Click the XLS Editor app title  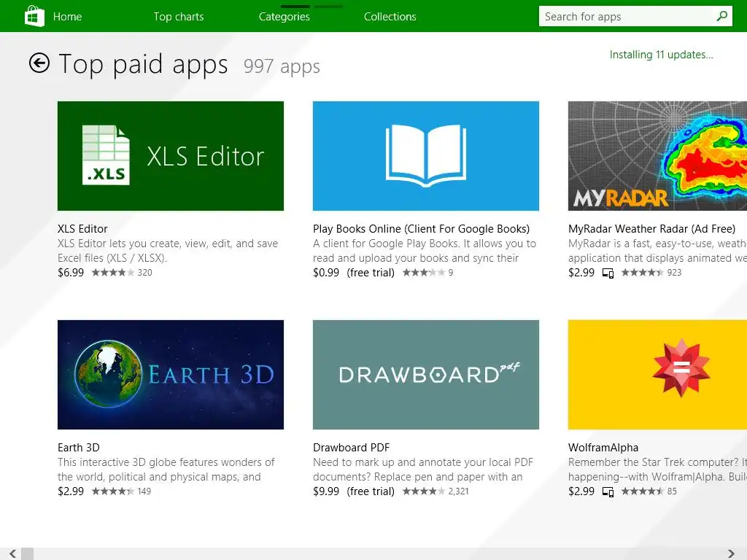[x=82, y=228]
